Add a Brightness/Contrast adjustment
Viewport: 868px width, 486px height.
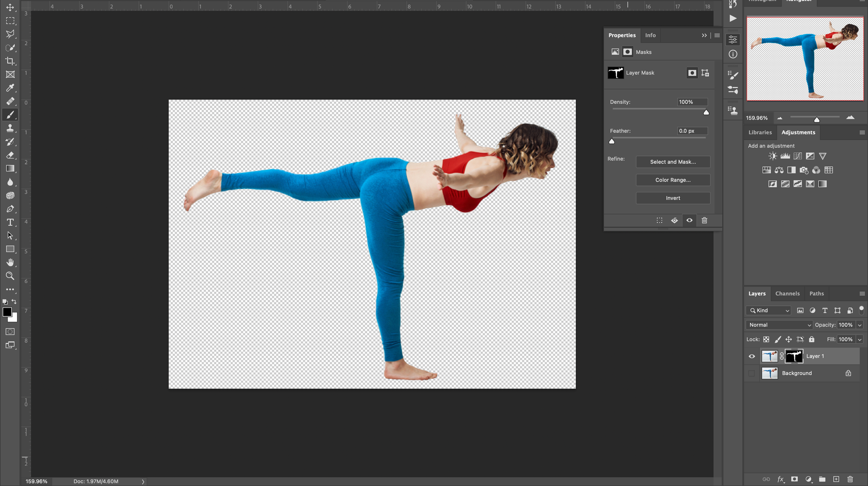(x=773, y=156)
